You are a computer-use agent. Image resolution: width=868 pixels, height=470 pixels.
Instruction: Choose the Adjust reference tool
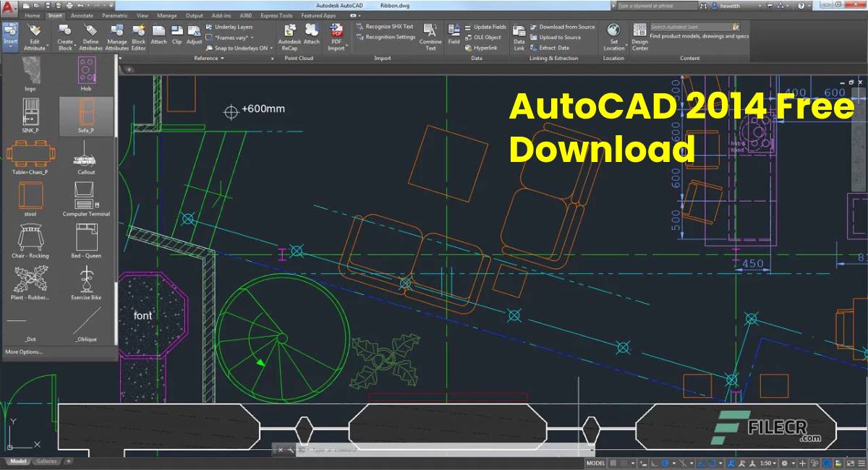[x=195, y=35]
